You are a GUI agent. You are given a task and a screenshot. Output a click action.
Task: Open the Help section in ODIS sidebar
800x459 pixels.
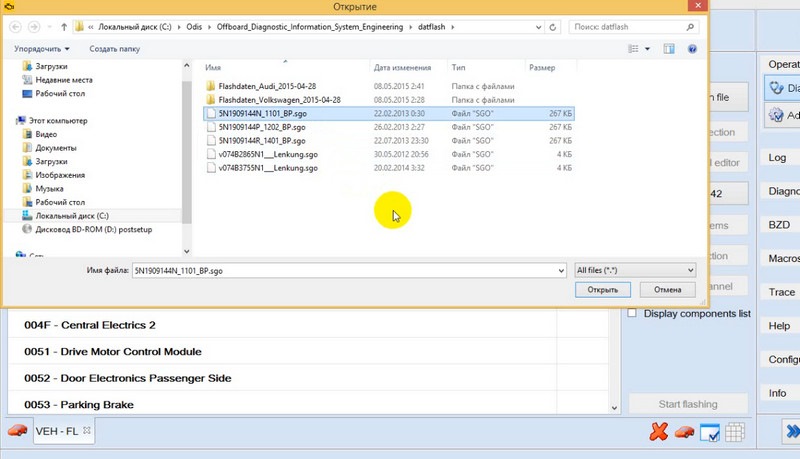tap(780, 326)
